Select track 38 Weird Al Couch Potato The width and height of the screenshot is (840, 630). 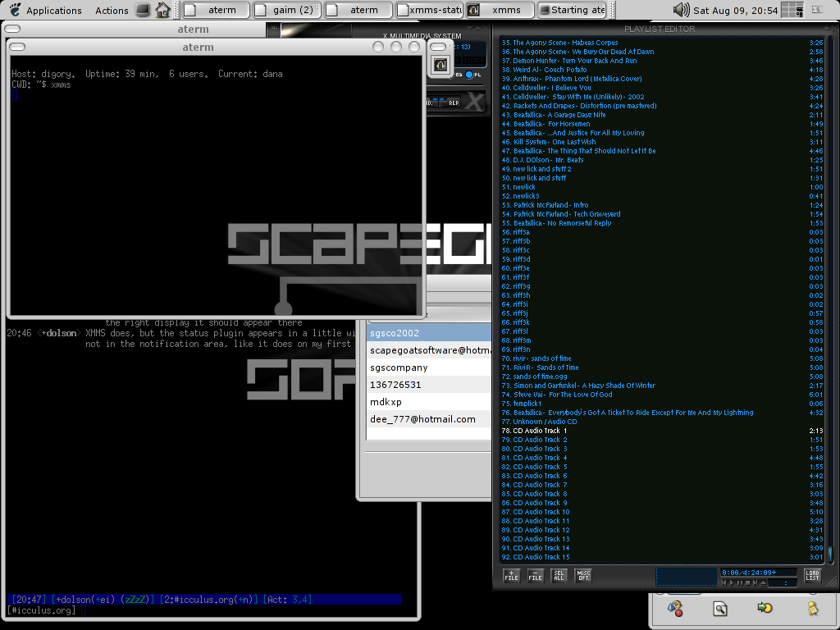[x=662, y=70]
